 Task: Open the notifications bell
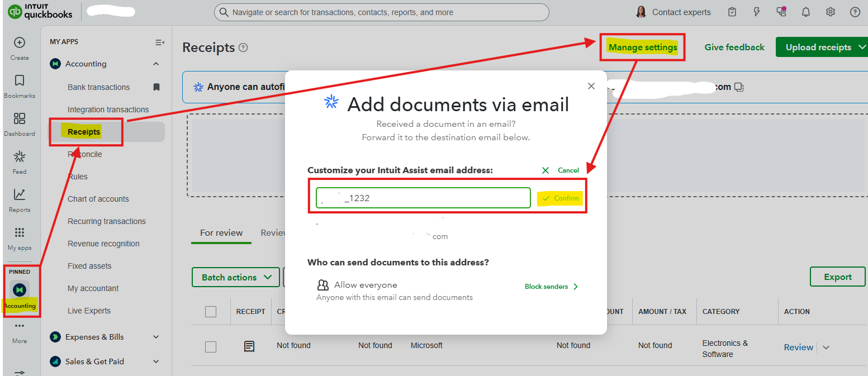pos(806,12)
